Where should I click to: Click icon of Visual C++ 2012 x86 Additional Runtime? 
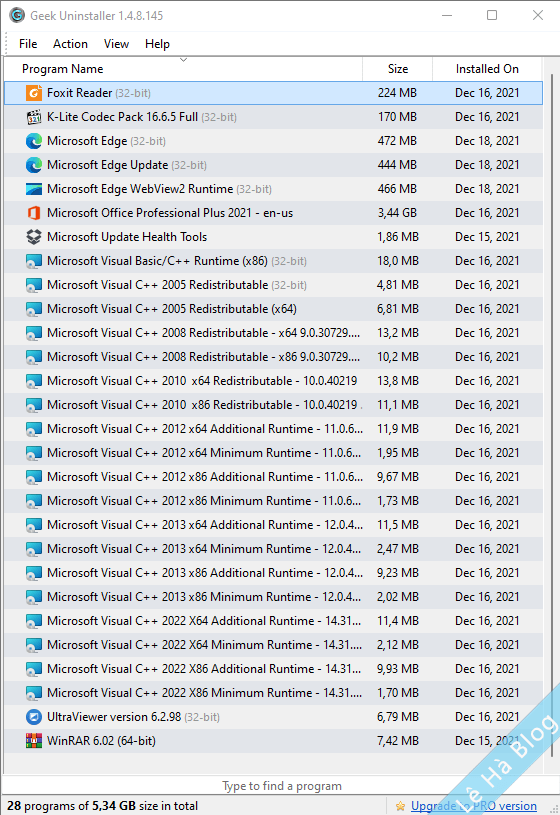point(34,477)
